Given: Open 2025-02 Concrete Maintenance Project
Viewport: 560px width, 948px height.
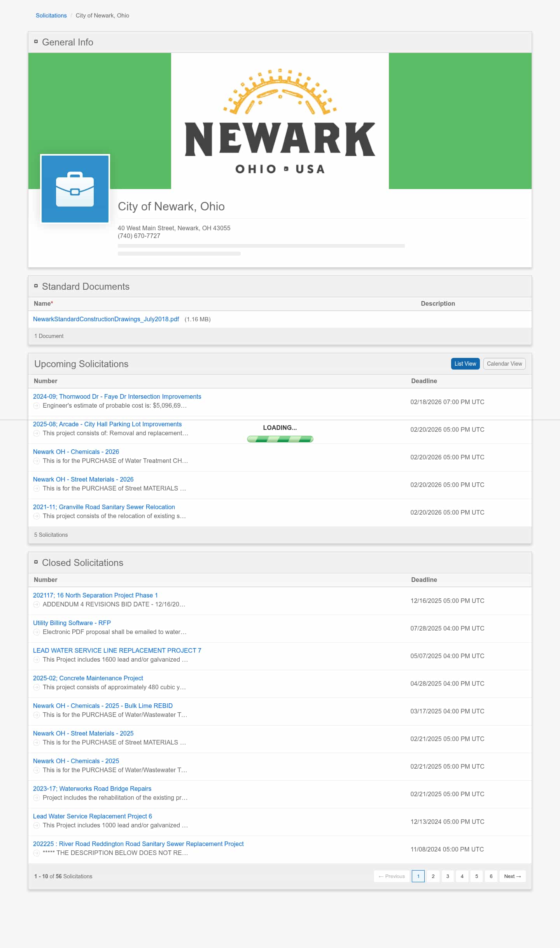Looking at the screenshot, I should click(88, 678).
